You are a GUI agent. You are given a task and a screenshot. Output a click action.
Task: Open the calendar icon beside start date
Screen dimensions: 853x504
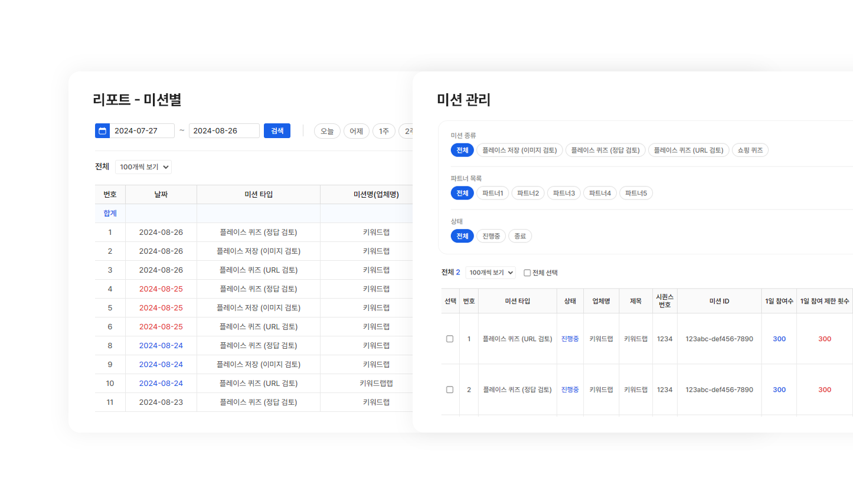tap(102, 131)
